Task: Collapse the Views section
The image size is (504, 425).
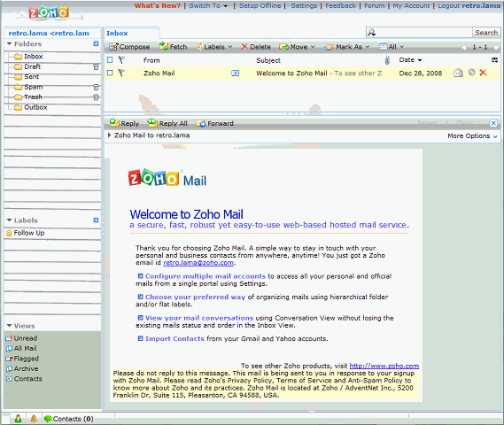Action: 10,326
